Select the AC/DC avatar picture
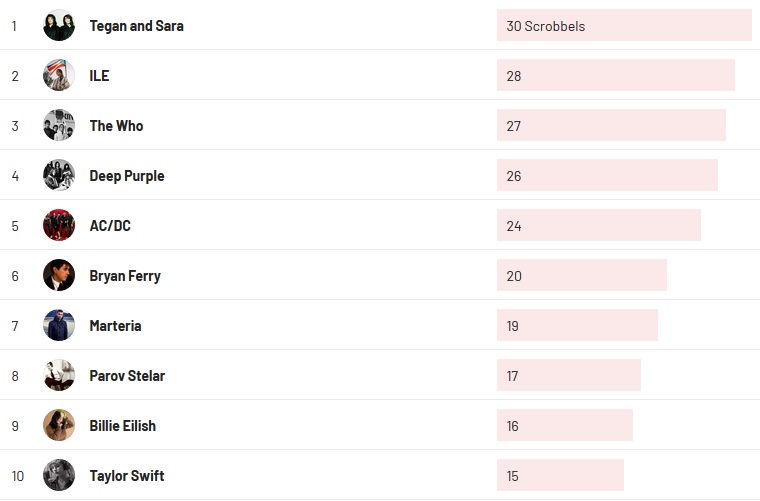The height and width of the screenshot is (501, 760). click(59, 225)
